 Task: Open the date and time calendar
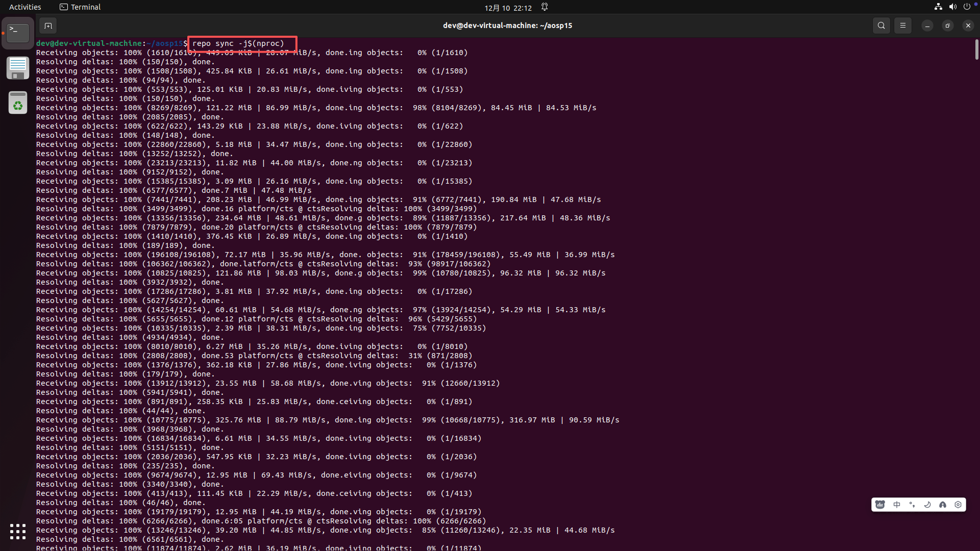508,8
